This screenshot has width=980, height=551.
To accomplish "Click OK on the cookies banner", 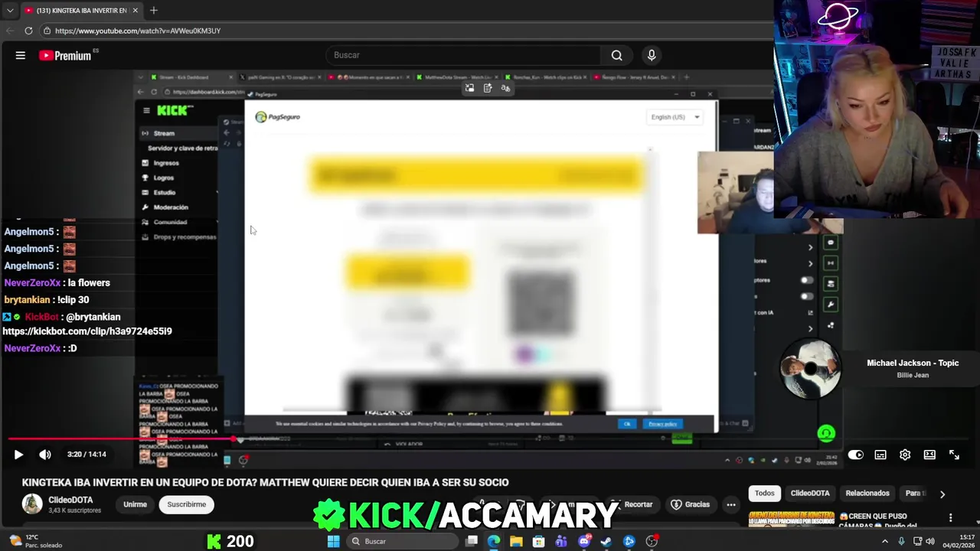I will [x=626, y=424].
